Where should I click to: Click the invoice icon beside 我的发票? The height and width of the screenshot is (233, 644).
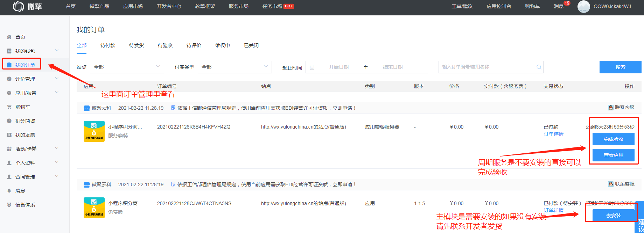click(9, 135)
